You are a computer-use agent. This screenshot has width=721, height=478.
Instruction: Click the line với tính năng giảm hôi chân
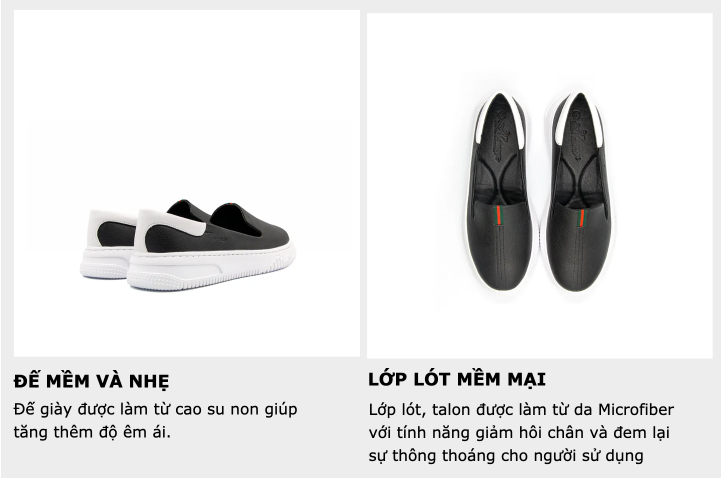tap(519, 433)
